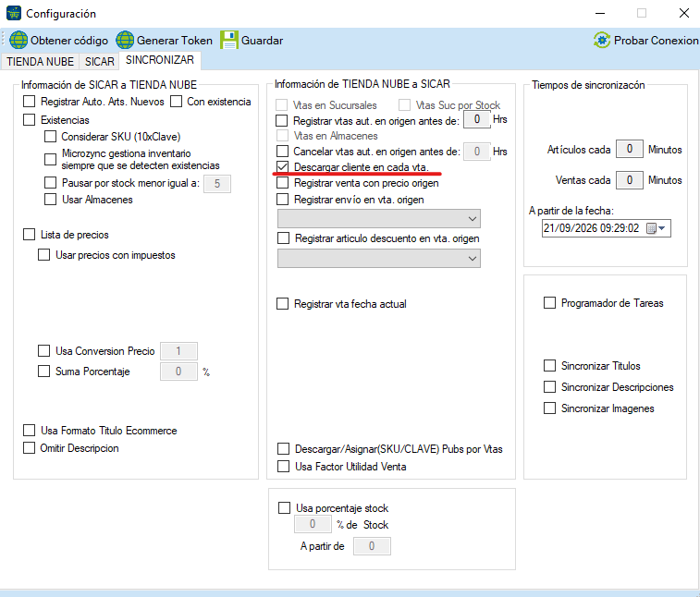Check Registrar vta fecha actual
This screenshot has width=700, height=597.
pos(283,304)
